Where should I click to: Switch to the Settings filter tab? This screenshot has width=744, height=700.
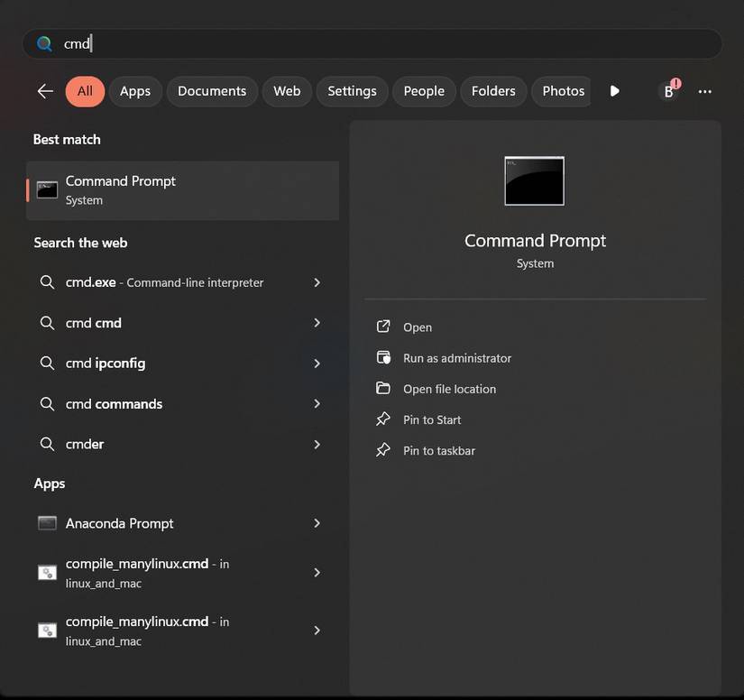pyautogui.click(x=352, y=91)
